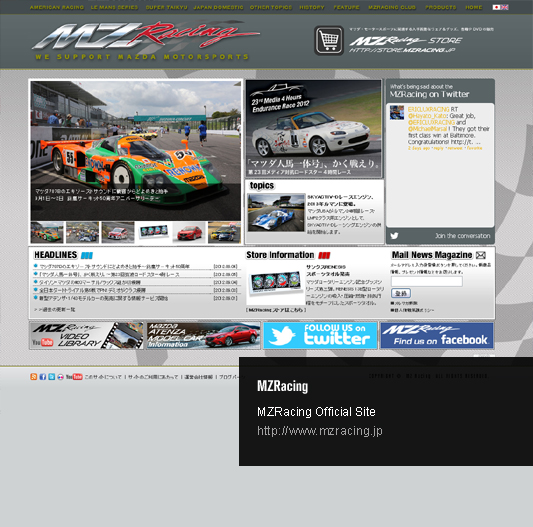Select the fourth thumbnail, the sports towel set
The width and height of the screenshot is (533, 527).
[153, 232]
